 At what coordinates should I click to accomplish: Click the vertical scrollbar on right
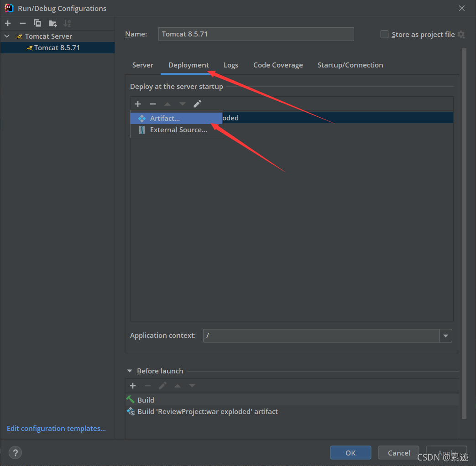(464, 233)
